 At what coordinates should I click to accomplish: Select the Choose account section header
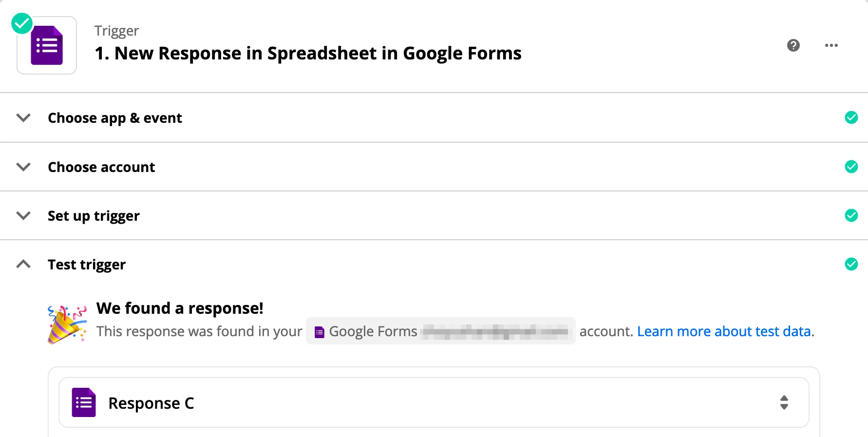tap(434, 167)
